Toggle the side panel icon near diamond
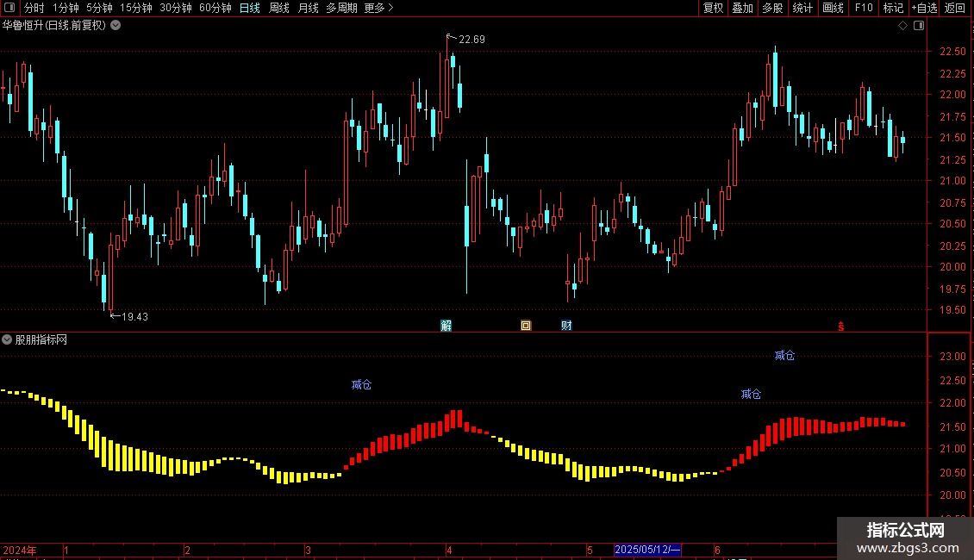 [x=919, y=26]
